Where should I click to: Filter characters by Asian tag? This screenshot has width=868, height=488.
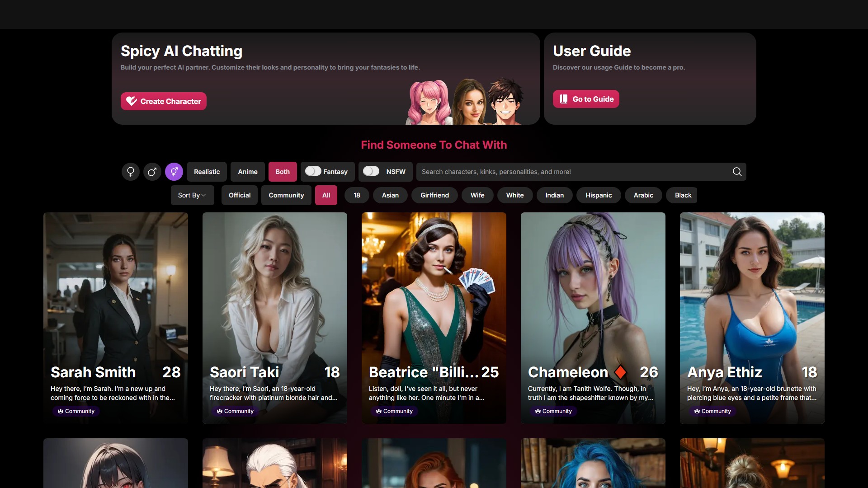pos(390,195)
